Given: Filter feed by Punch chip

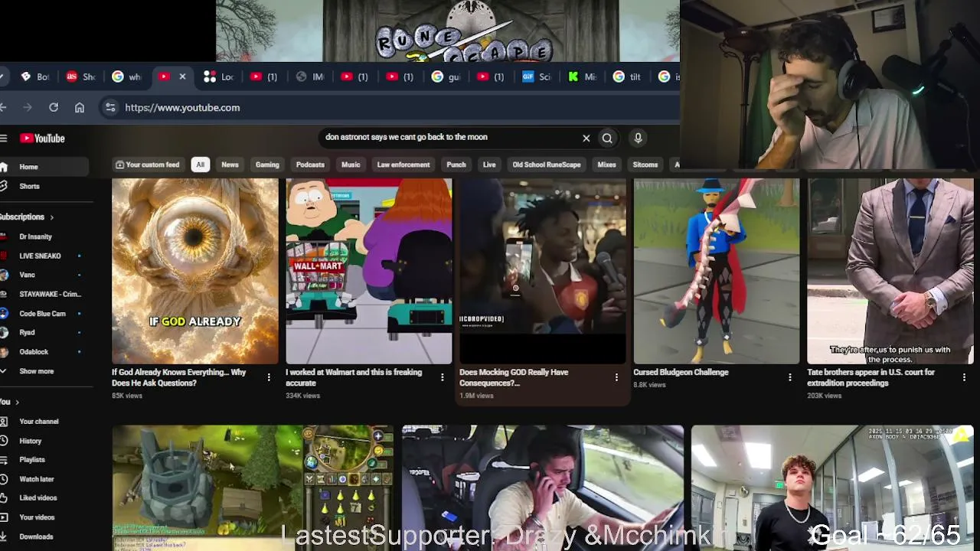Looking at the screenshot, I should [x=456, y=165].
